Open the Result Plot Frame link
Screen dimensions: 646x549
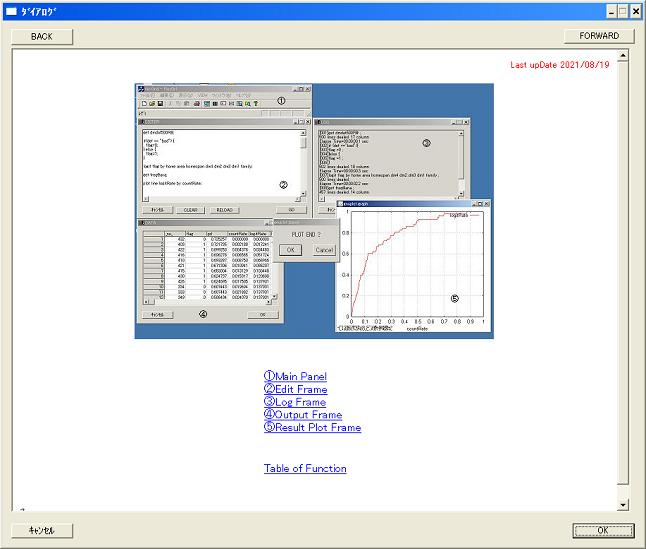[x=312, y=428]
